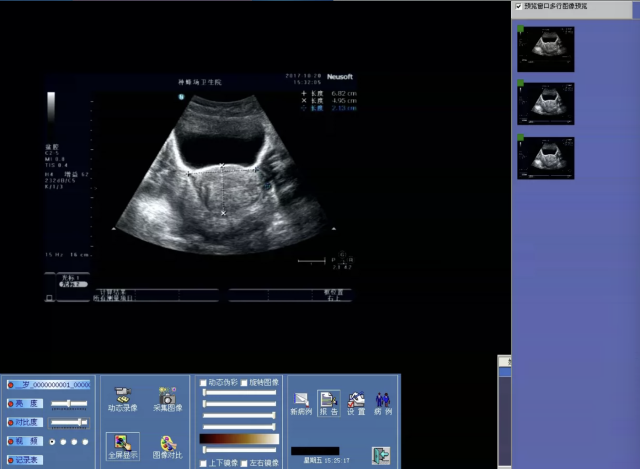Enable 动态伪彩 dynamic pseudo-color checkbox
The height and width of the screenshot is (469, 640).
(x=203, y=383)
